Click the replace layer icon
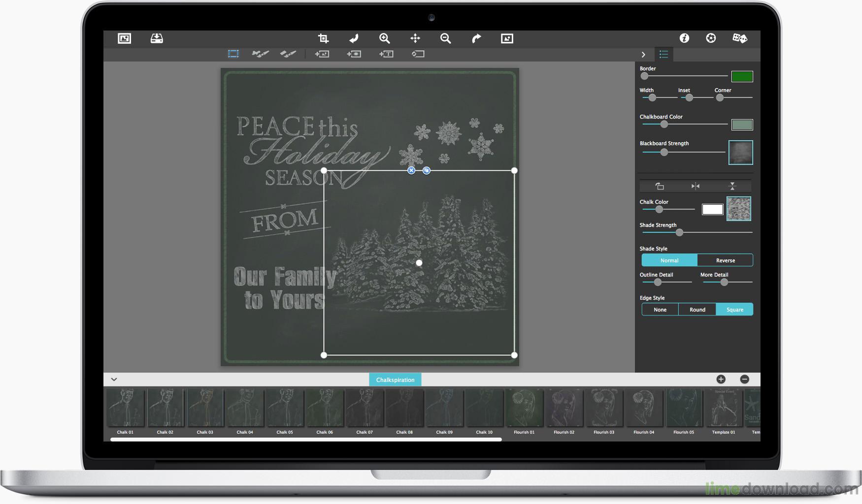 (x=418, y=54)
